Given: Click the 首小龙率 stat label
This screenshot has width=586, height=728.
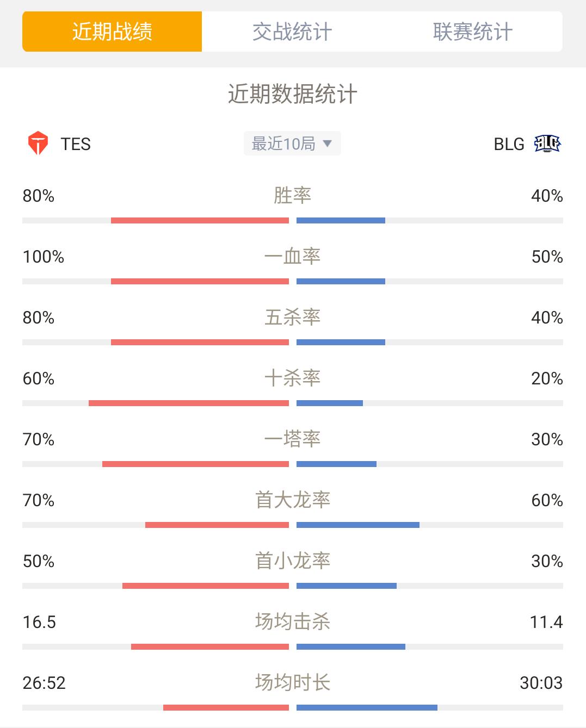Looking at the screenshot, I should pyautogui.click(x=292, y=561).
